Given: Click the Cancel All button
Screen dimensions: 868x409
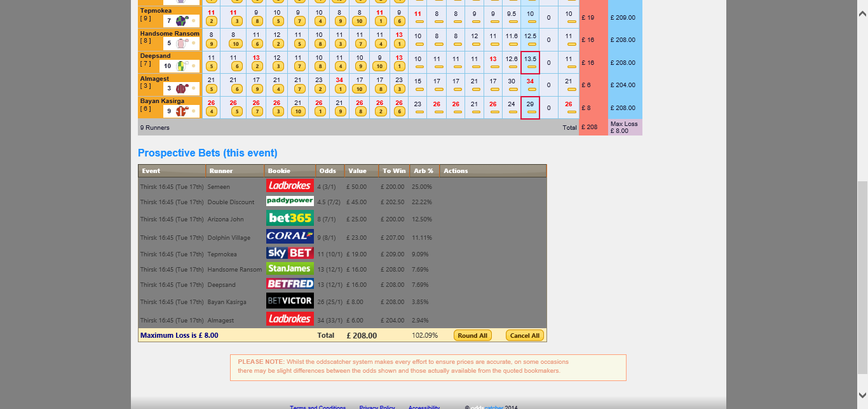Looking at the screenshot, I should tap(525, 335).
